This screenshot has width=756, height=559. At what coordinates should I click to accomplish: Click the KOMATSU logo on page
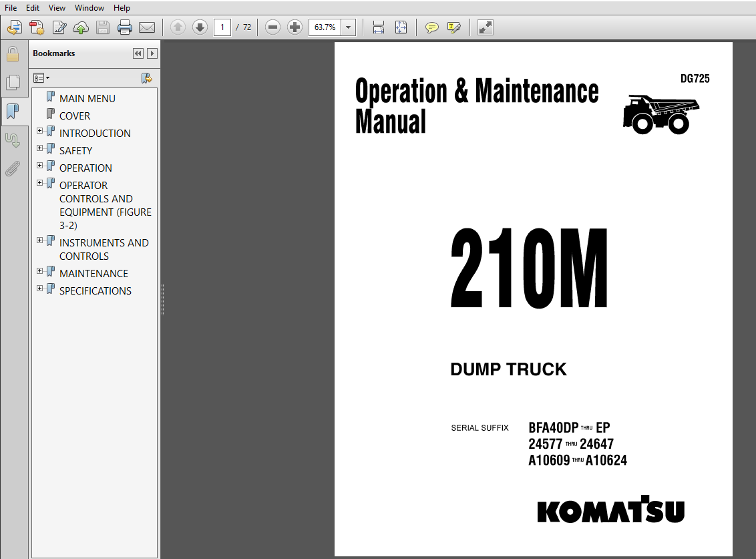611,510
